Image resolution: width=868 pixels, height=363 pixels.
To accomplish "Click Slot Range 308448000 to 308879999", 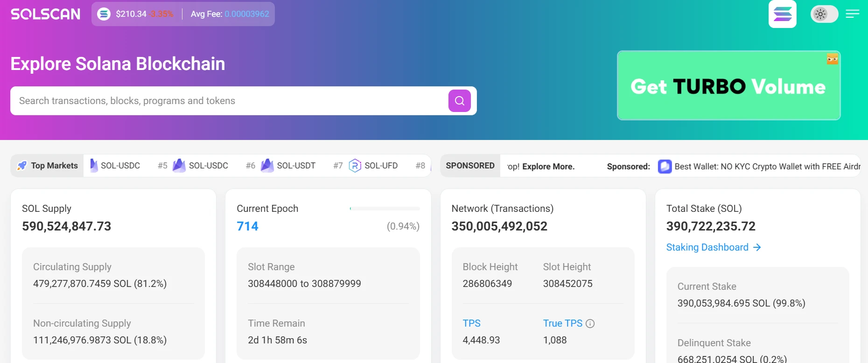I will pos(304,284).
